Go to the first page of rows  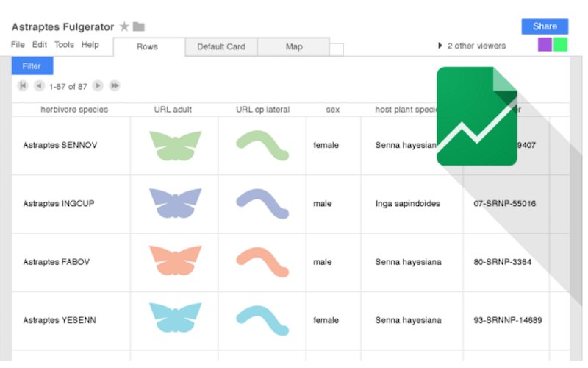coord(23,85)
